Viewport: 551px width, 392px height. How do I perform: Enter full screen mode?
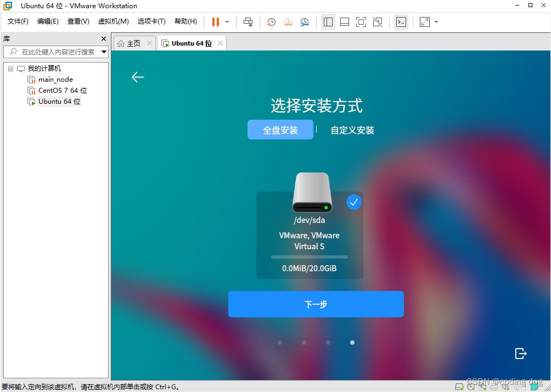tap(360, 22)
